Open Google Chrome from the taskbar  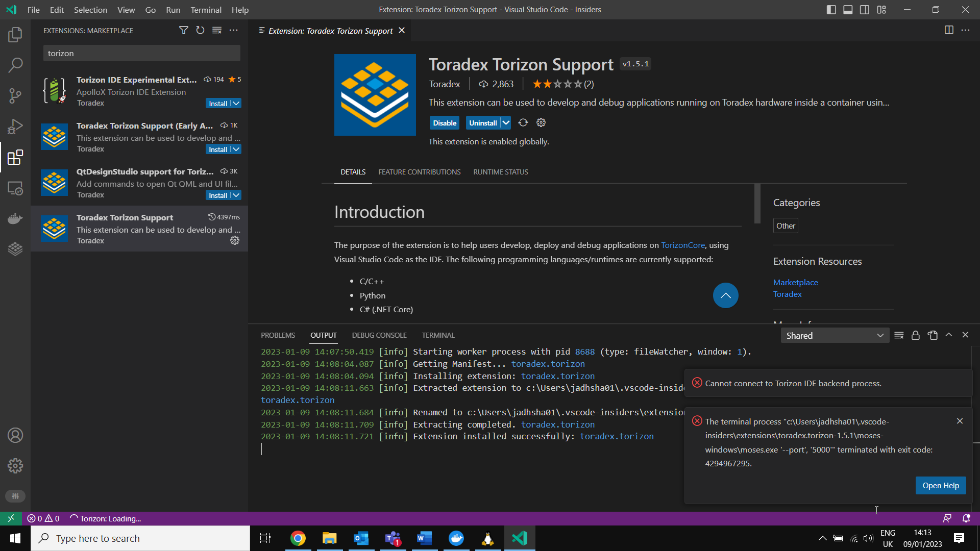pos(298,538)
